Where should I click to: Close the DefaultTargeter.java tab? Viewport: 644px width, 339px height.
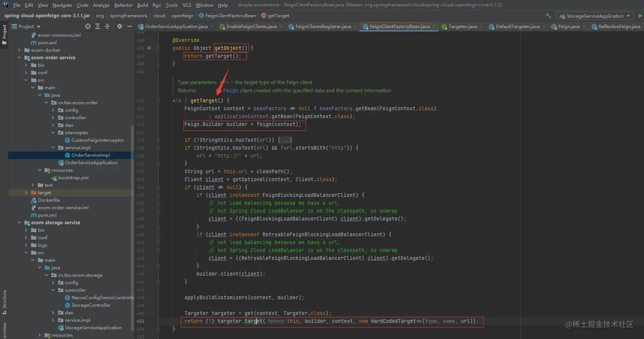[x=544, y=26]
